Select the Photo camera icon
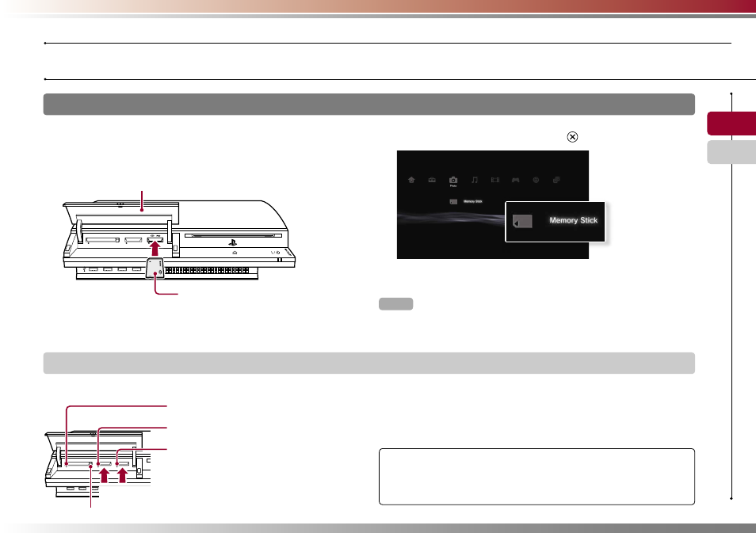 pos(453,180)
